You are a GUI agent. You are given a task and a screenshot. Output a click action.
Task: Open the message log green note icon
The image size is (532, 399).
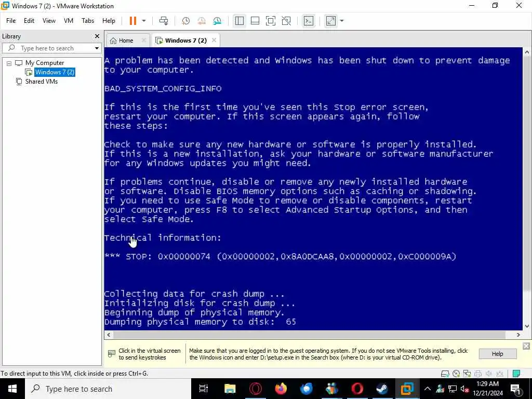click(x=516, y=374)
